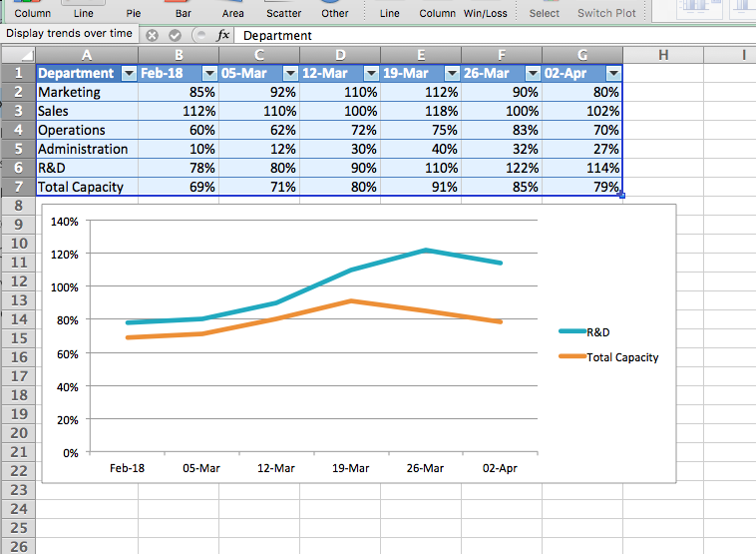Open the Column chart type
Image resolution: width=756 pixels, height=554 pixels.
32,11
